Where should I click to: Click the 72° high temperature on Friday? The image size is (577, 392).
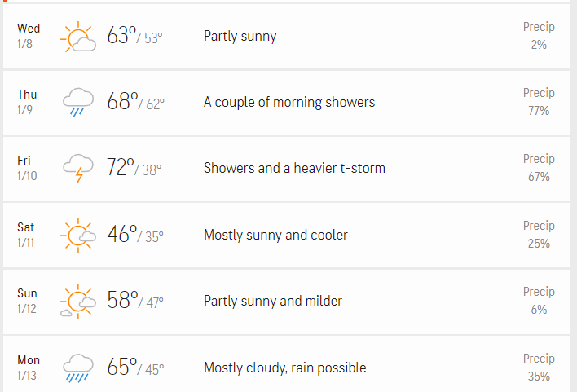click(x=121, y=167)
